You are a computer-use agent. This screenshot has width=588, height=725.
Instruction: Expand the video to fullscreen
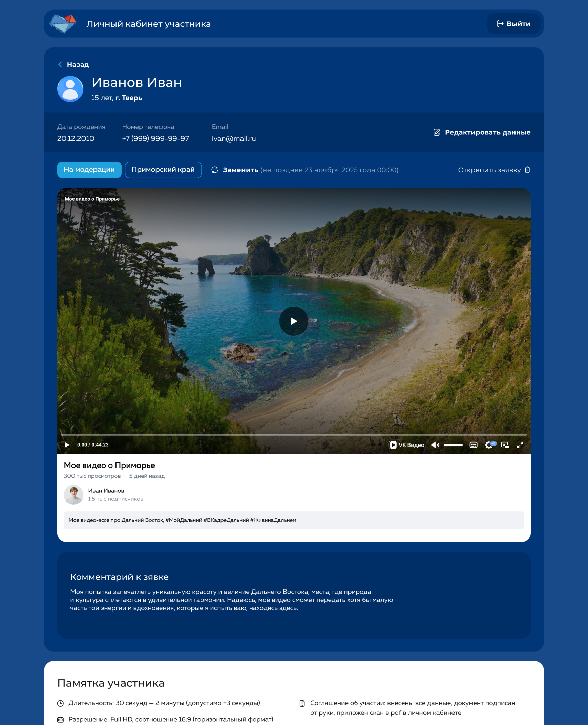click(x=520, y=445)
